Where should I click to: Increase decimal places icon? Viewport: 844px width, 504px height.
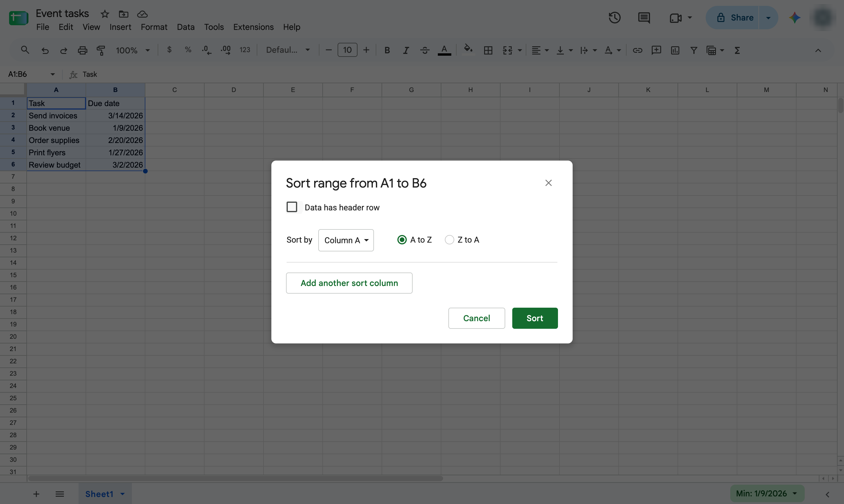[x=226, y=50]
